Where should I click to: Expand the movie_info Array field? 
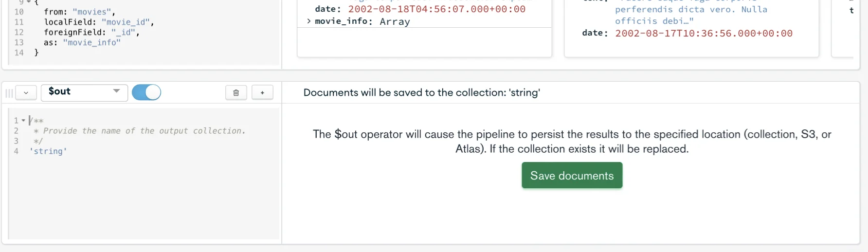point(309,21)
